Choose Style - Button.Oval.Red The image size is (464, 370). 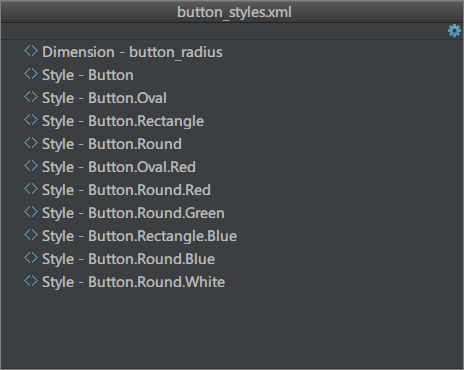pyautogui.click(x=119, y=167)
